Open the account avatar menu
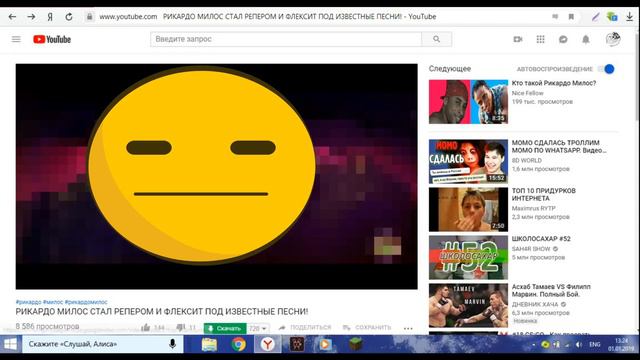The width and height of the screenshot is (640, 360). click(613, 39)
